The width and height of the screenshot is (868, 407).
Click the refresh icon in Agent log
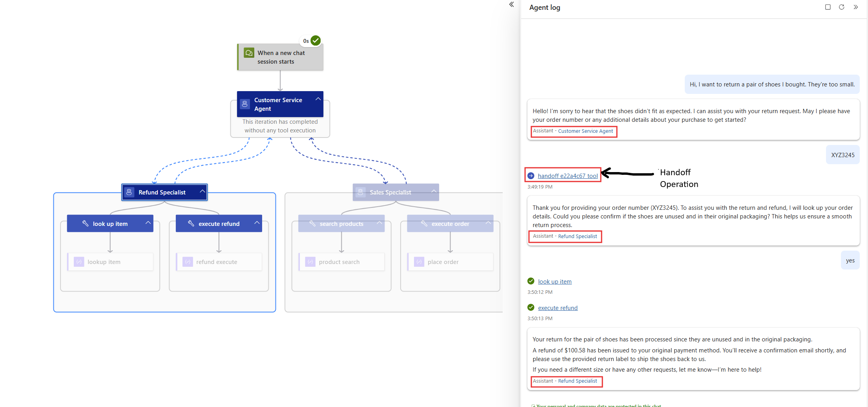[841, 7]
